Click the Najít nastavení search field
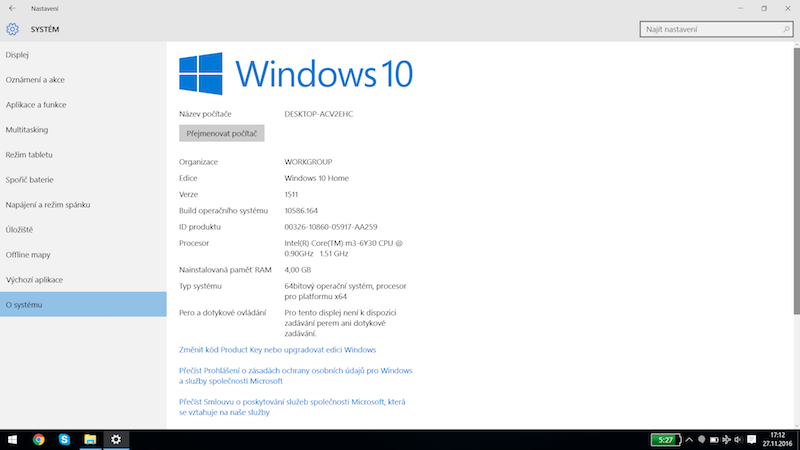Image resolution: width=800 pixels, height=450 pixels. tap(710, 30)
